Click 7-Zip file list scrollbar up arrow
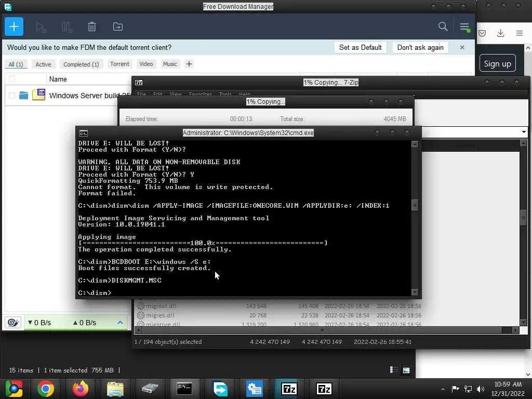 pos(524,143)
